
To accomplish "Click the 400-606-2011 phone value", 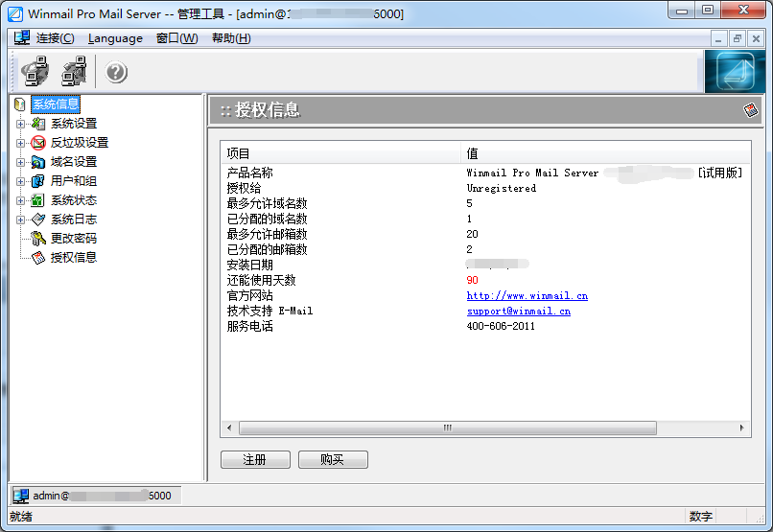I will click(x=501, y=326).
